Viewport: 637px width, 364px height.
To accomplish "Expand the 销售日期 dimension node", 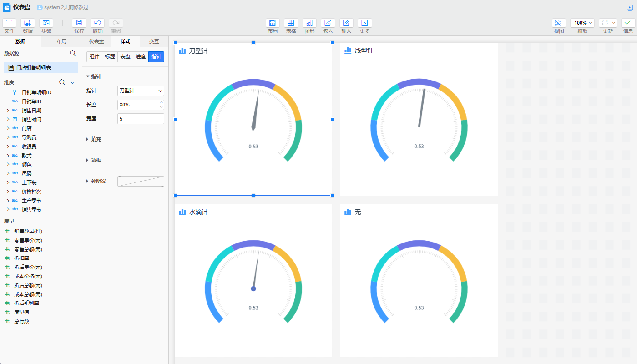I will pos(7,111).
